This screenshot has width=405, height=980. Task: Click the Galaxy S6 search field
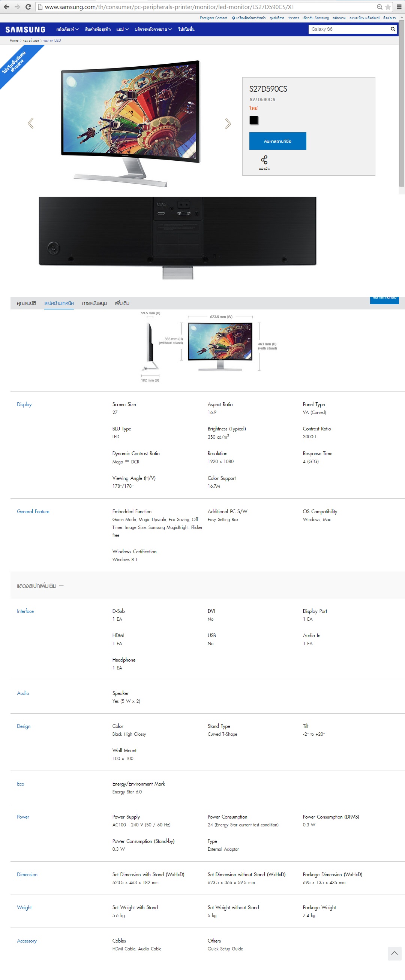click(x=349, y=29)
